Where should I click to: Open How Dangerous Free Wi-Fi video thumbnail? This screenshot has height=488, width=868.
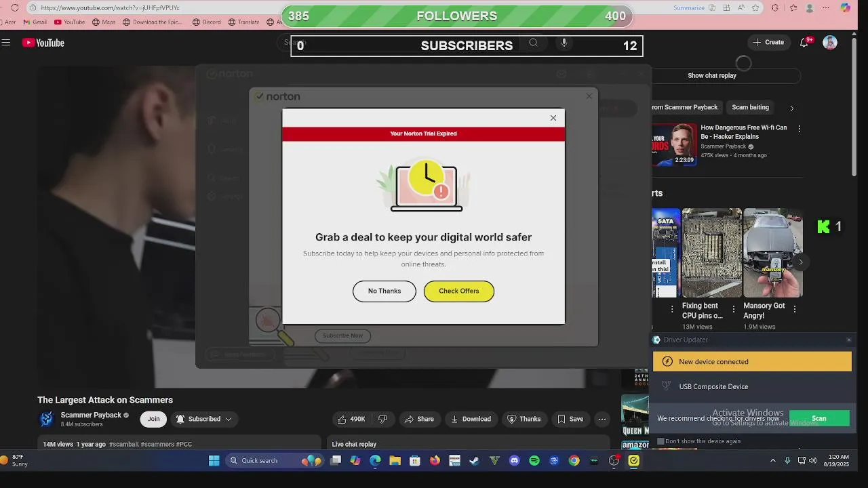pyautogui.click(x=675, y=144)
